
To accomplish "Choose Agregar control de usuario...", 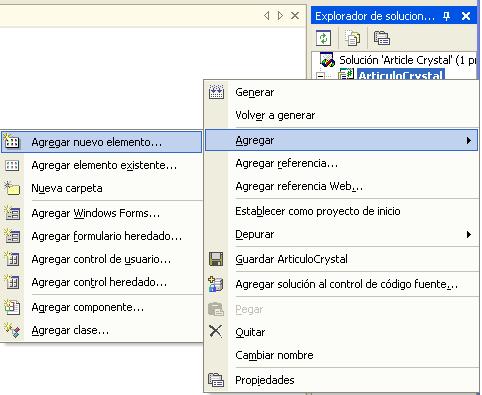I will [101, 259].
